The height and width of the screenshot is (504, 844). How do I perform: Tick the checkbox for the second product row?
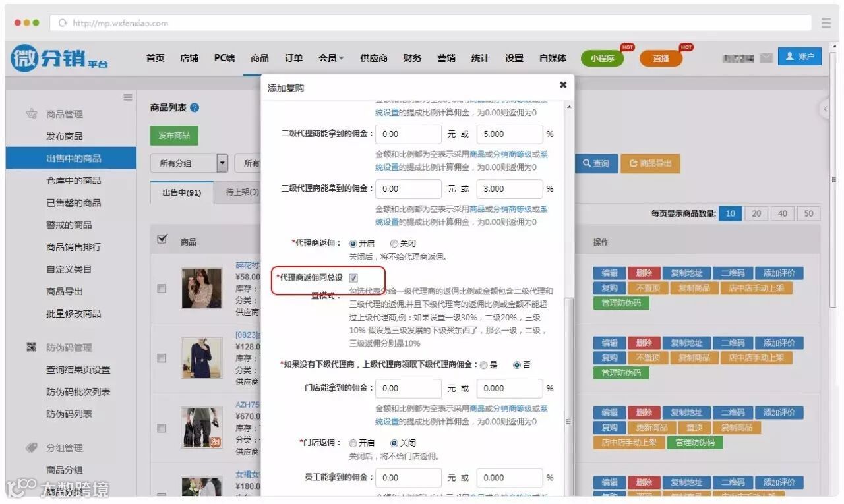(162, 358)
